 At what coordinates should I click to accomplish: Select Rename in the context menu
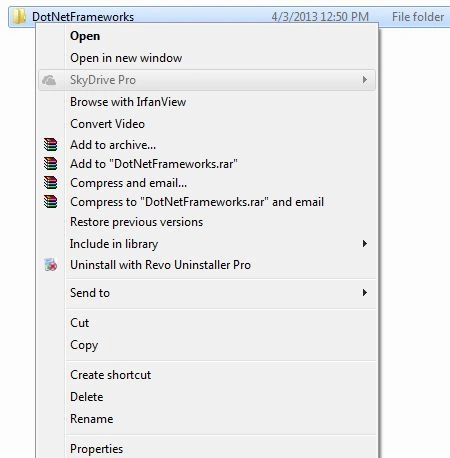coord(92,419)
